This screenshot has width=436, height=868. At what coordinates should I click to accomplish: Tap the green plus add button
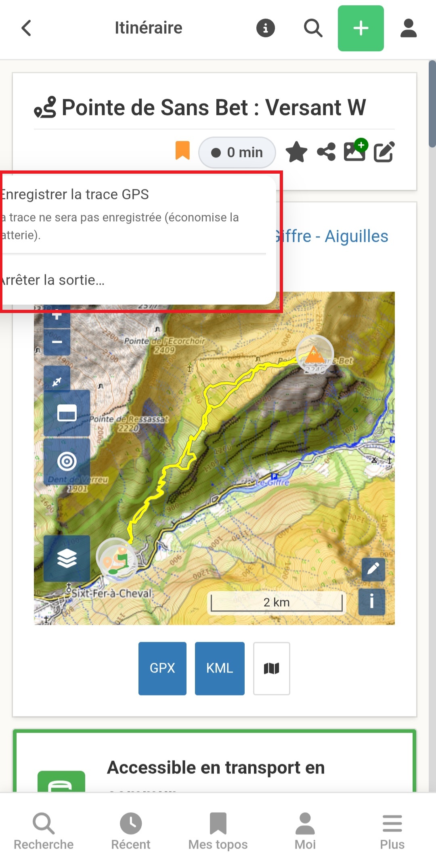(x=361, y=28)
